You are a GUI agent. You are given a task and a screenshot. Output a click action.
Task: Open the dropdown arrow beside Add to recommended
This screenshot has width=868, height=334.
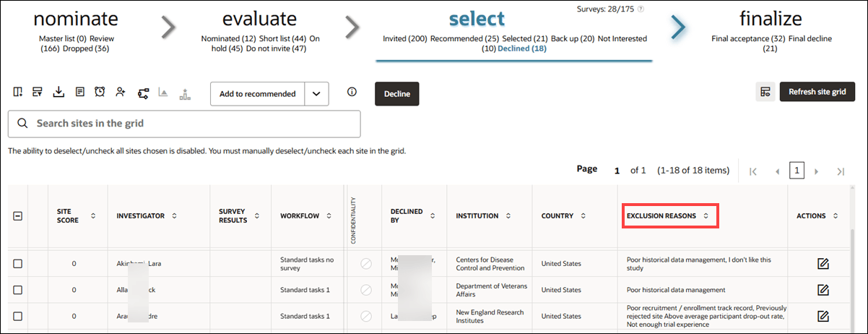point(317,94)
